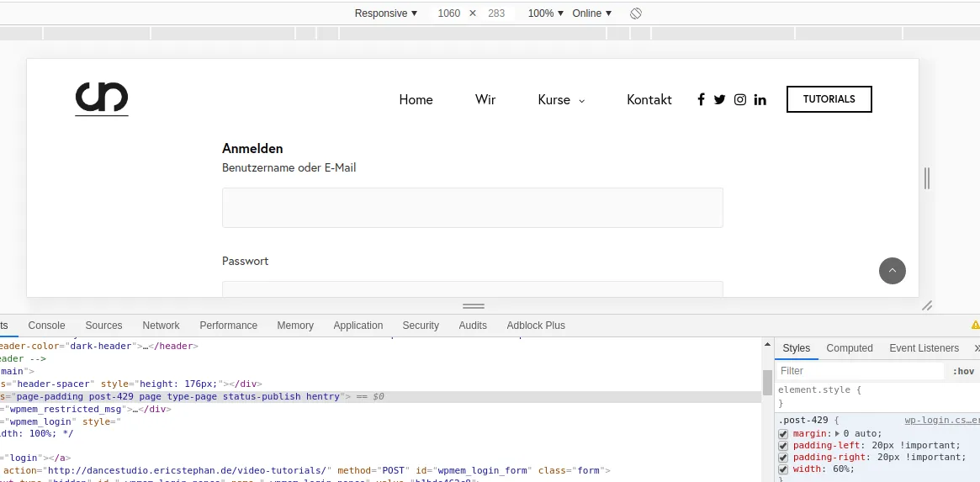Open the Online throttling dropdown

[x=592, y=13]
